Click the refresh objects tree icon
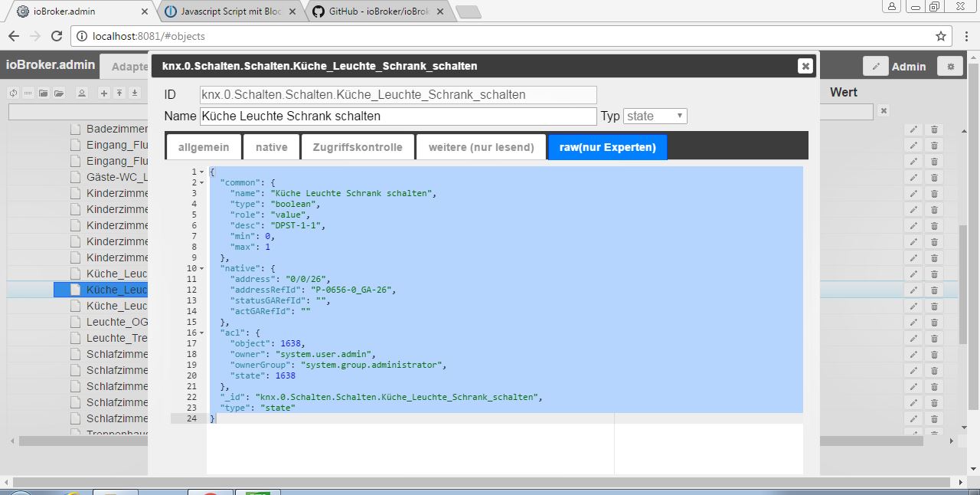Screen dimensions: 980x495 [13, 93]
